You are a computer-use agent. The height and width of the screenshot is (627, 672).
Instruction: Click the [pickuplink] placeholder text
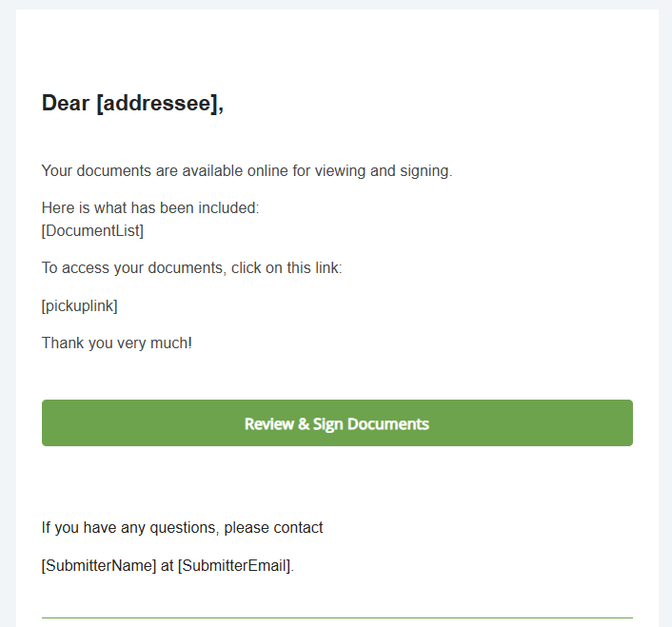pyautogui.click(x=80, y=305)
